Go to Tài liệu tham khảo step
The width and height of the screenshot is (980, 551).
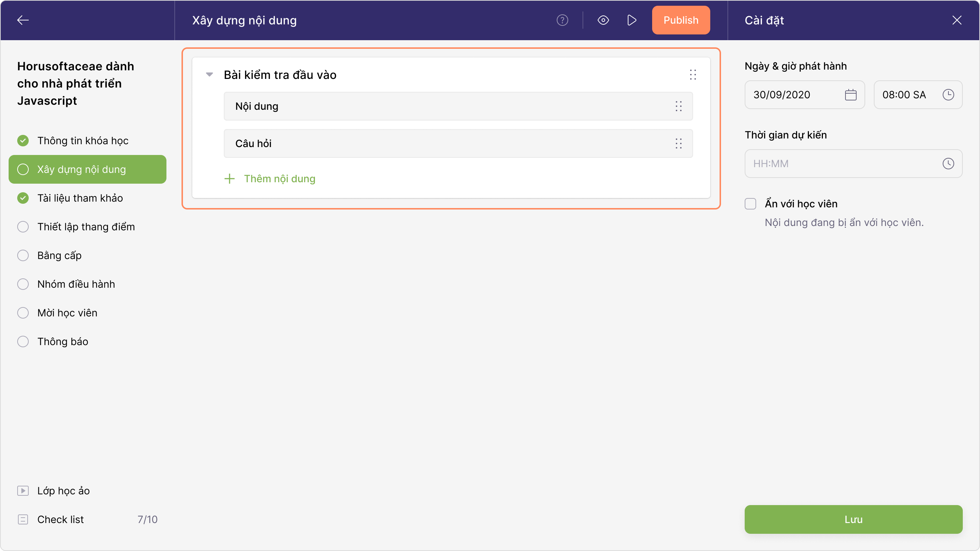(x=80, y=198)
